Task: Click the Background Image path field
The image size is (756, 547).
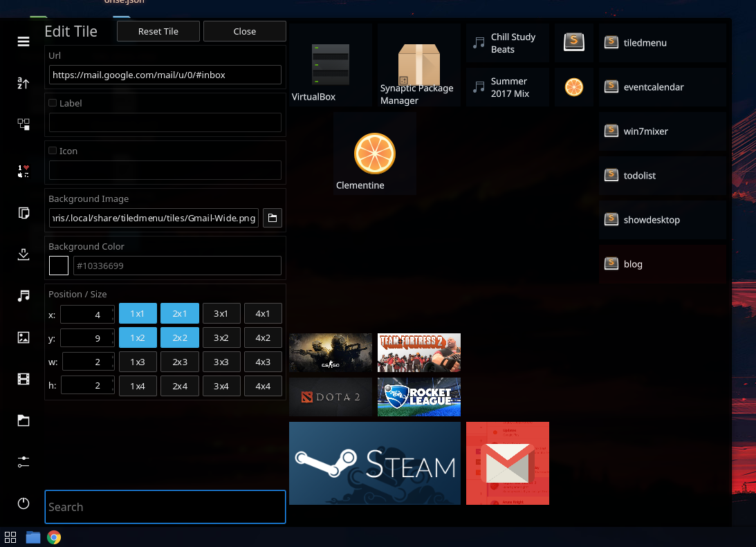Action: 154,218
